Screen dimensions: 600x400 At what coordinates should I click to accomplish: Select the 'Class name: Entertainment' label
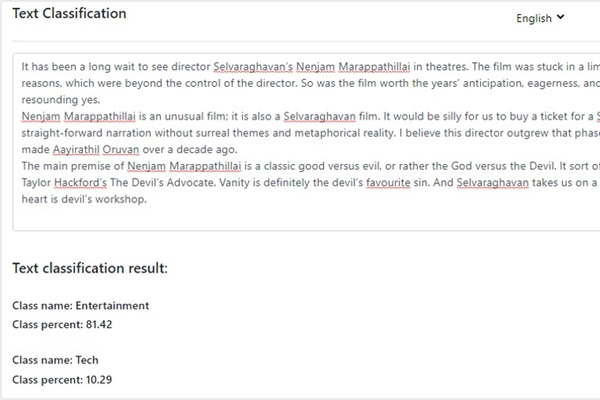pos(80,306)
